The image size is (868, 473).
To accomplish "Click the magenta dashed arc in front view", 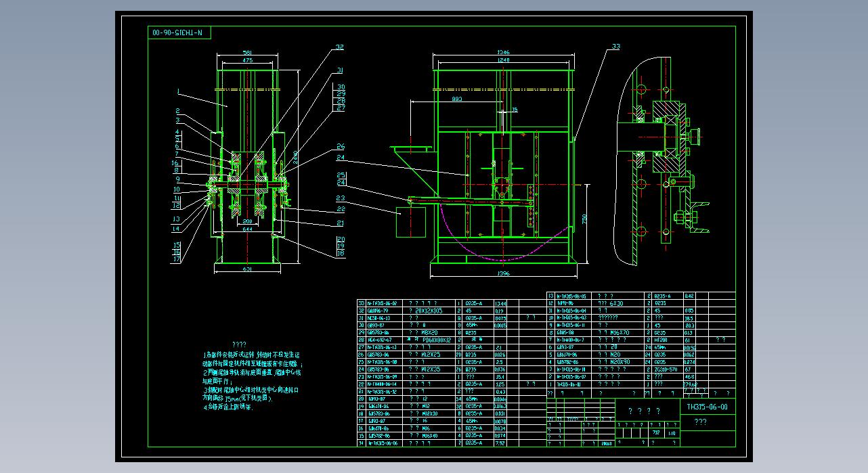I will 501,254.
